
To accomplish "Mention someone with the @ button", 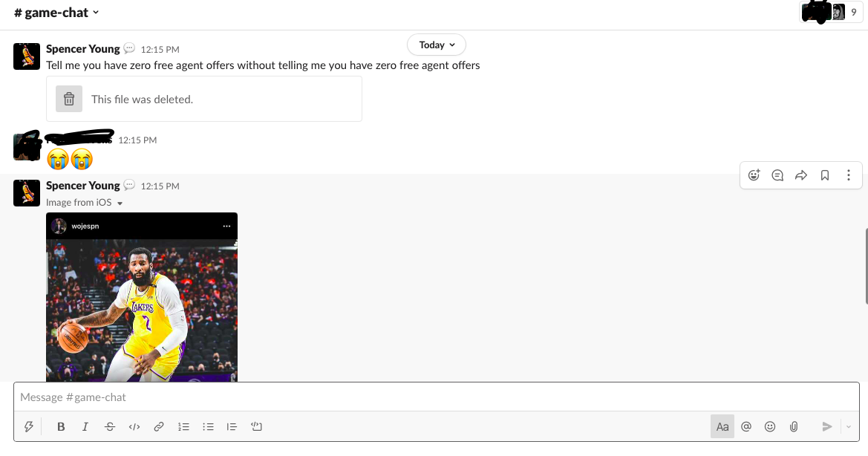I will point(746,427).
